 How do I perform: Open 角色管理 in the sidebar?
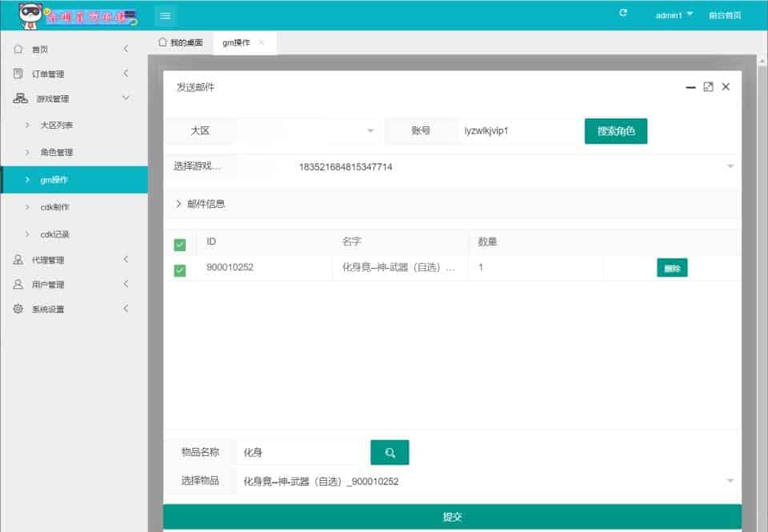click(x=74, y=152)
